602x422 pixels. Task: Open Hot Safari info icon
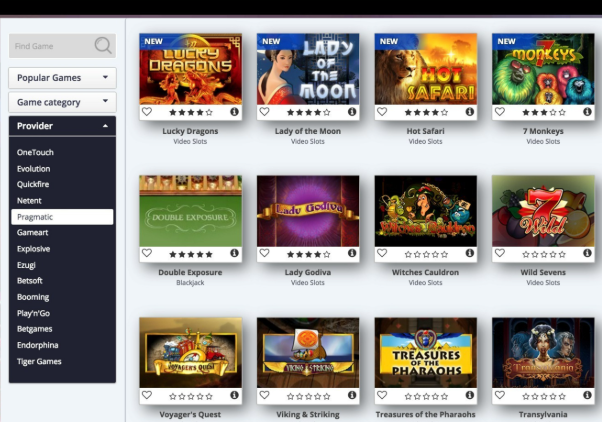470,112
